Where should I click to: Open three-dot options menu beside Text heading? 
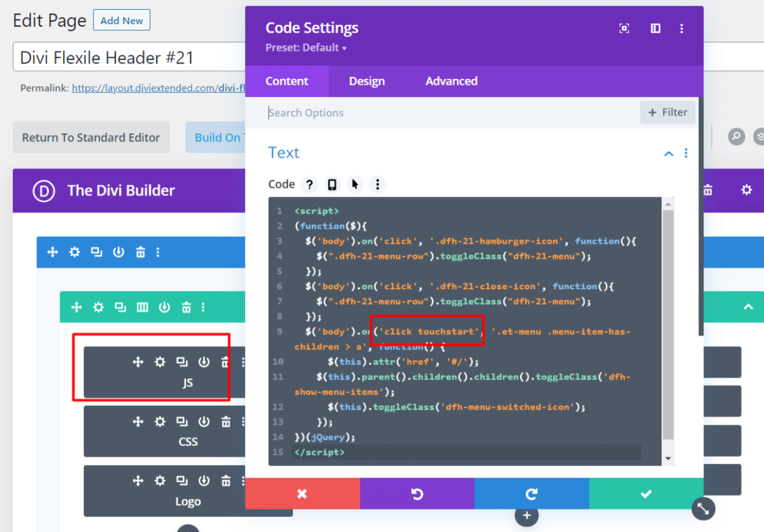[x=686, y=154]
